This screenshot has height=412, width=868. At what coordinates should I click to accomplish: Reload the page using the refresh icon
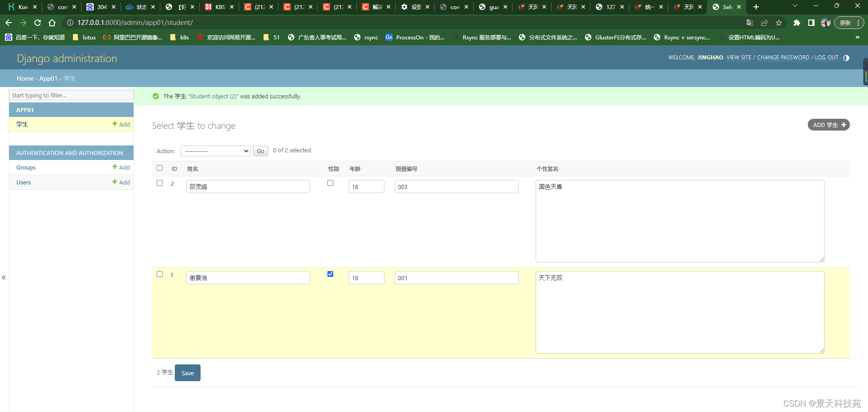click(x=38, y=23)
